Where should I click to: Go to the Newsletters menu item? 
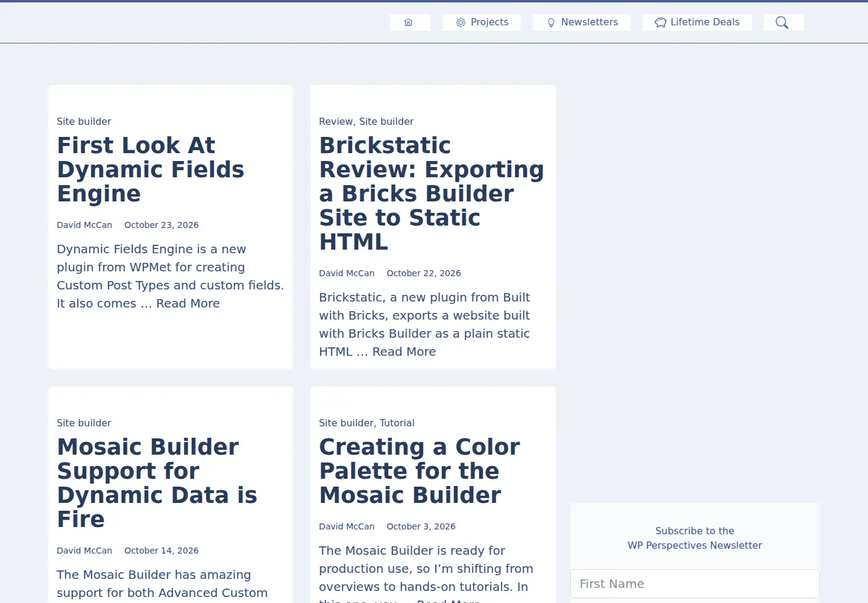point(582,22)
